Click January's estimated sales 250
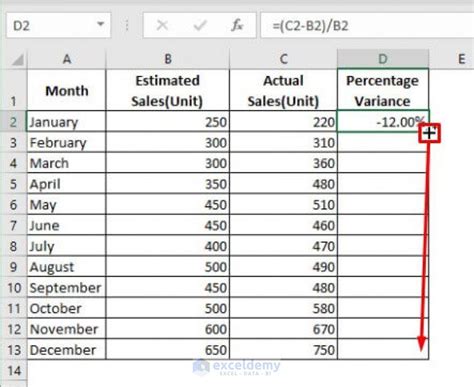 [168, 122]
